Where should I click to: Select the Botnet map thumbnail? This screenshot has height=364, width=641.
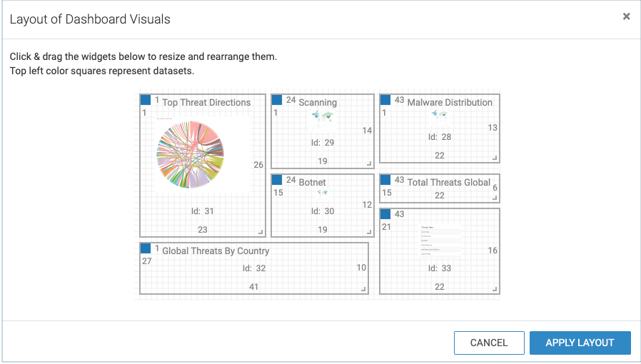tap(323, 193)
